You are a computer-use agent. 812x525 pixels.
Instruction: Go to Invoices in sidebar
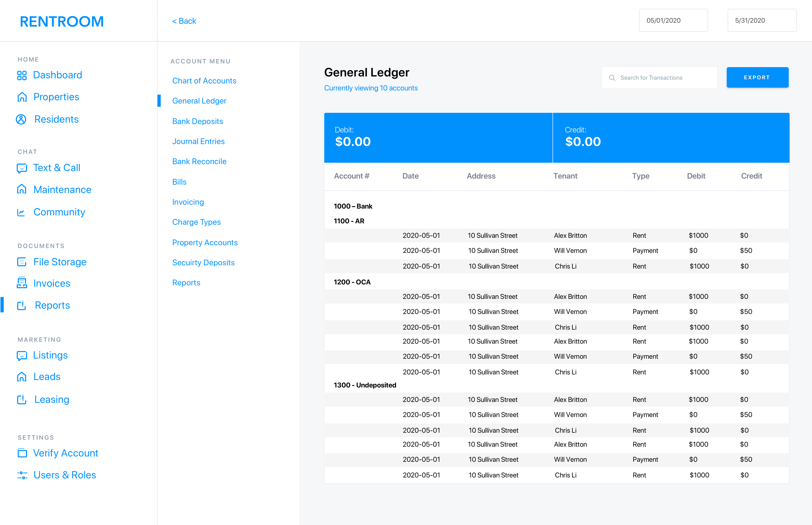[x=52, y=283]
